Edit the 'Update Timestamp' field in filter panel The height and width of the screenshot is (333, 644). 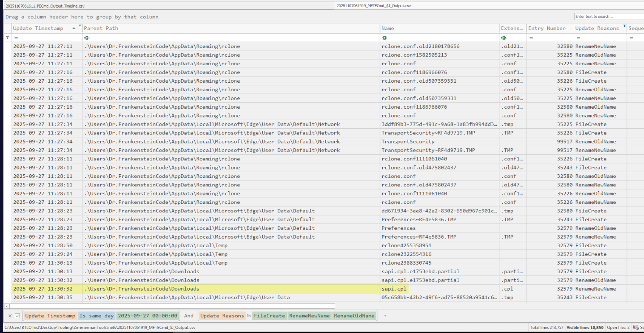50,316
